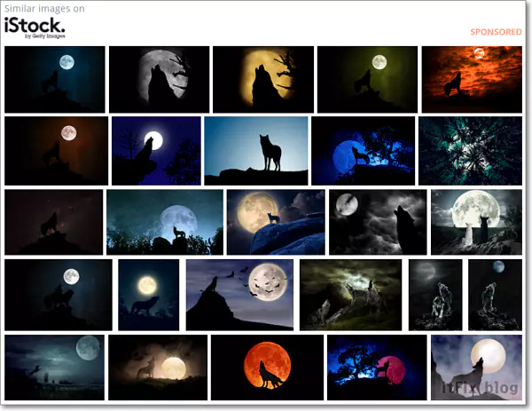Select the forest canopy looking-up thumbnail
532x411 pixels.
(470, 151)
